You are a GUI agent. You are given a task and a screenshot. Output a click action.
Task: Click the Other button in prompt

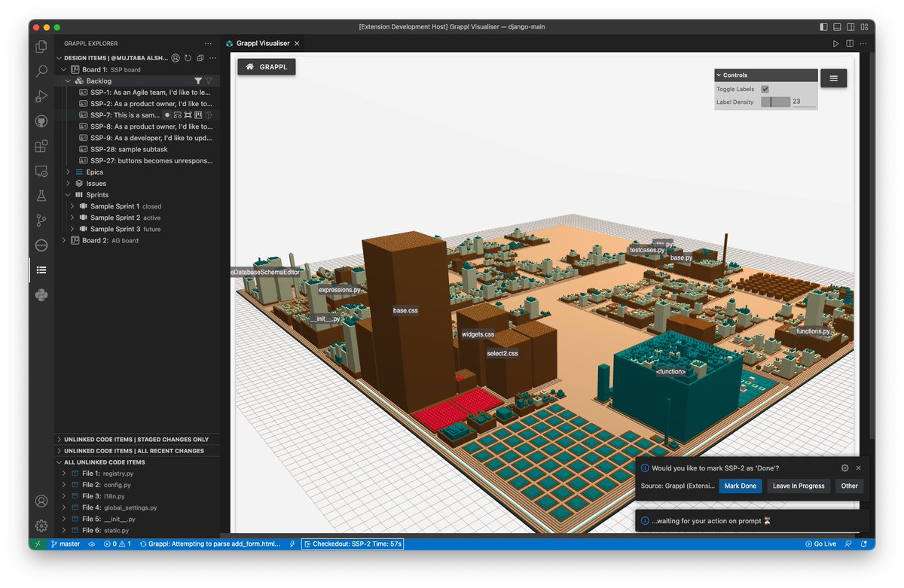point(850,486)
